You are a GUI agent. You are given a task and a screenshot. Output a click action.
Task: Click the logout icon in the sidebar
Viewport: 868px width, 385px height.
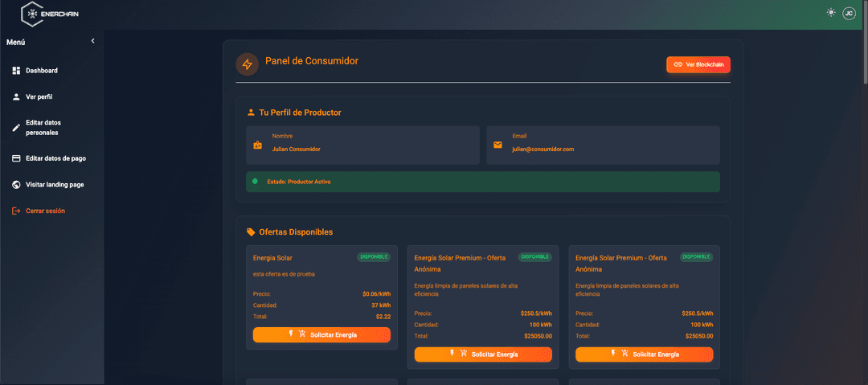click(x=16, y=211)
